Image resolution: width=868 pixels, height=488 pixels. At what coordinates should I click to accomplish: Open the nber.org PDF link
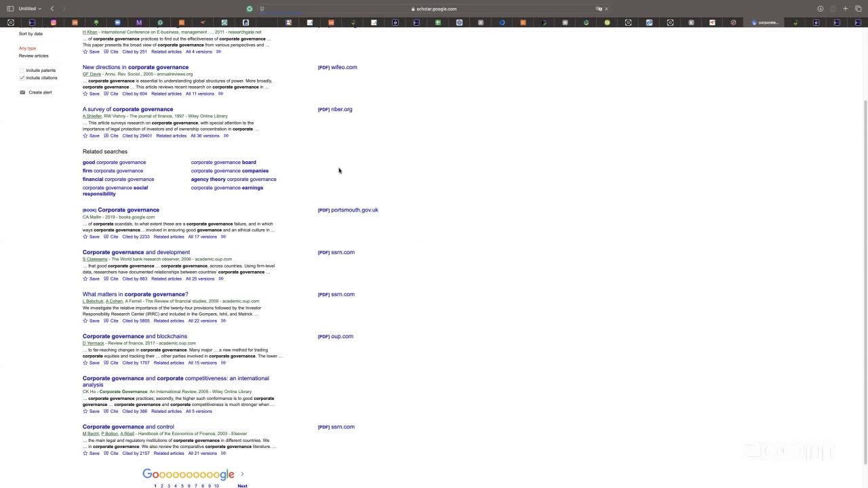coord(335,109)
